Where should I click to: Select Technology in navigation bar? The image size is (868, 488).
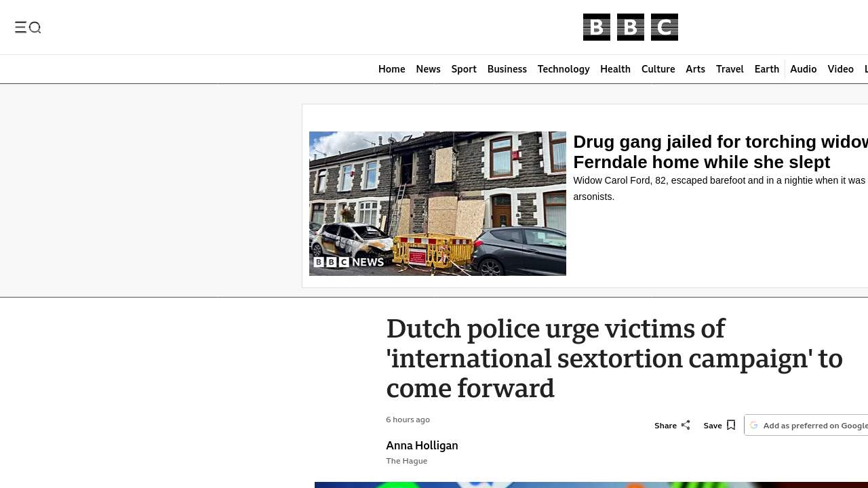click(x=563, y=69)
